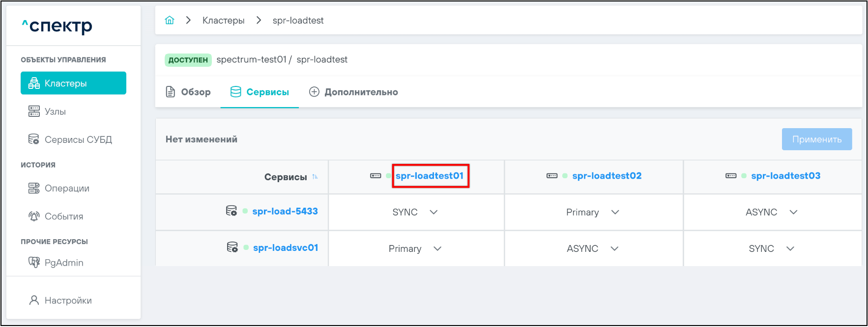868x327 pixels.
Task: Open Узлы in the sidebar
Action: point(55,111)
